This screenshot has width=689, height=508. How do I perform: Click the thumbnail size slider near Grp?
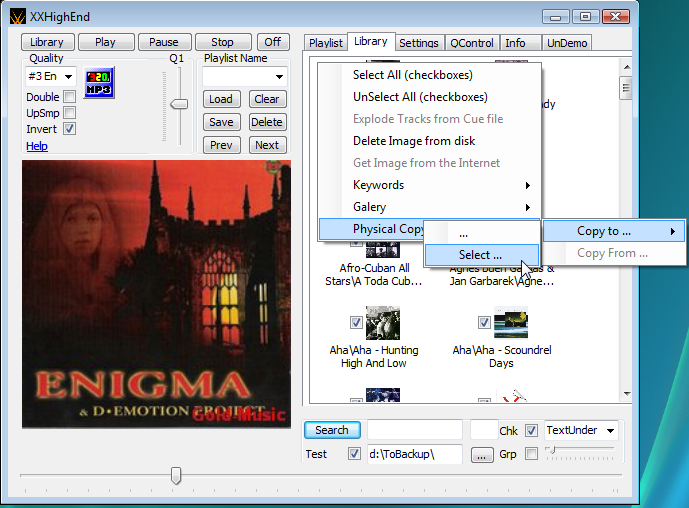(x=552, y=450)
